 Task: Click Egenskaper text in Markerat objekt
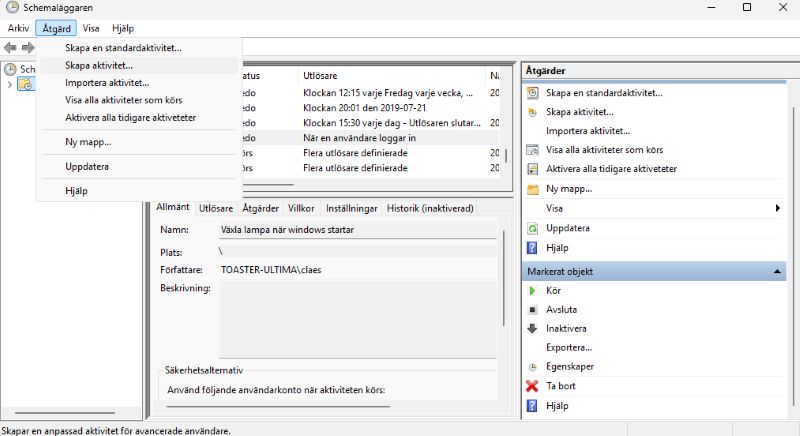click(x=570, y=367)
